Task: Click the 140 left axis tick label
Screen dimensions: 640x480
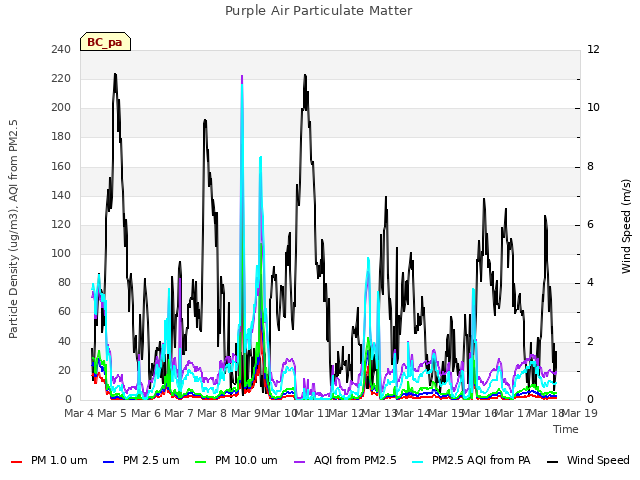Action: click(x=61, y=196)
